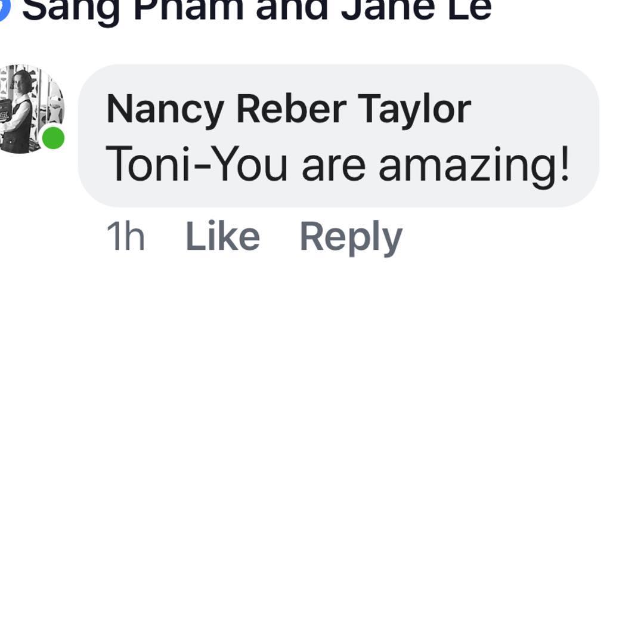
Task: Tap the active-now indicator on the avatar
Action: (53, 138)
